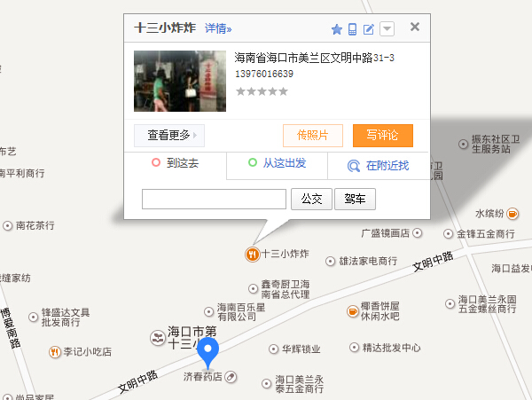Click the orange 十三小炸炸 restaurant marker
The width and height of the screenshot is (532, 400).
[x=252, y=255]
